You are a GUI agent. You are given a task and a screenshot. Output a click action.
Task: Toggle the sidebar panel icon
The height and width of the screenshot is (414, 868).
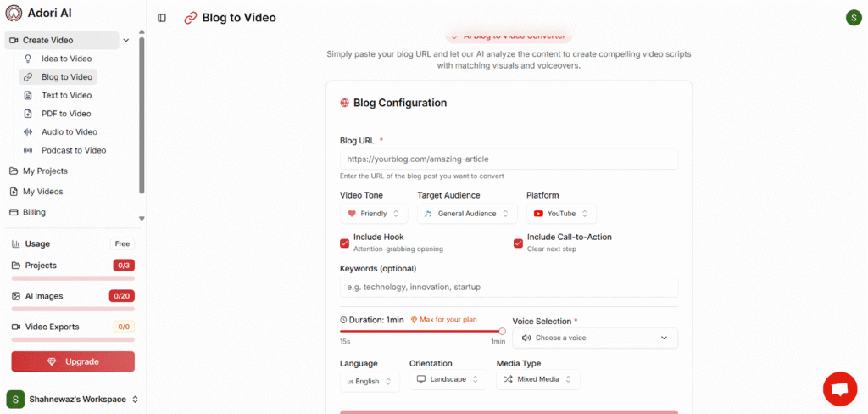coord(162,18)
